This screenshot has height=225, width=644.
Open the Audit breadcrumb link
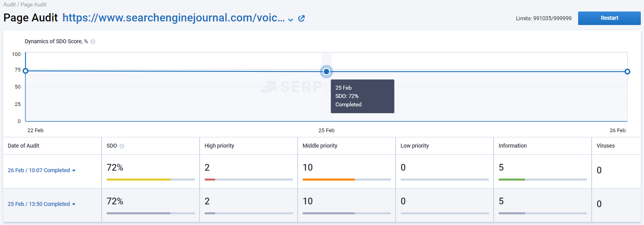click(x=10, y=4)
